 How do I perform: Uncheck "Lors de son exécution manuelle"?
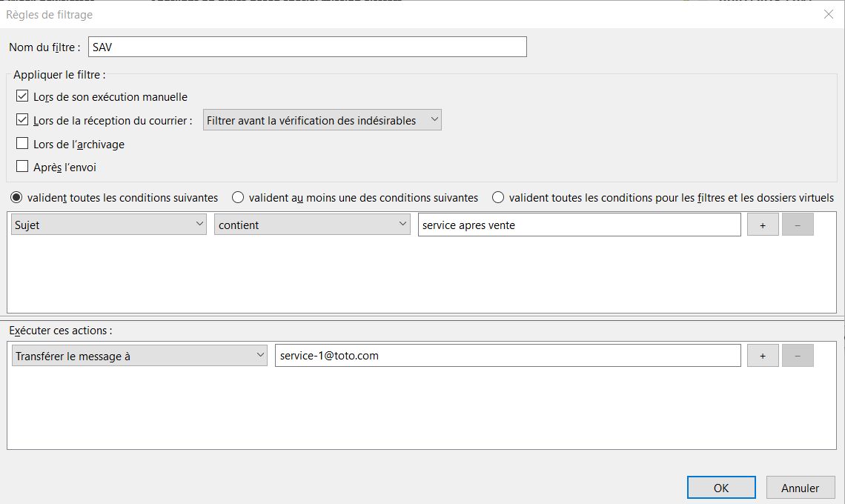(x=22, y=96)
